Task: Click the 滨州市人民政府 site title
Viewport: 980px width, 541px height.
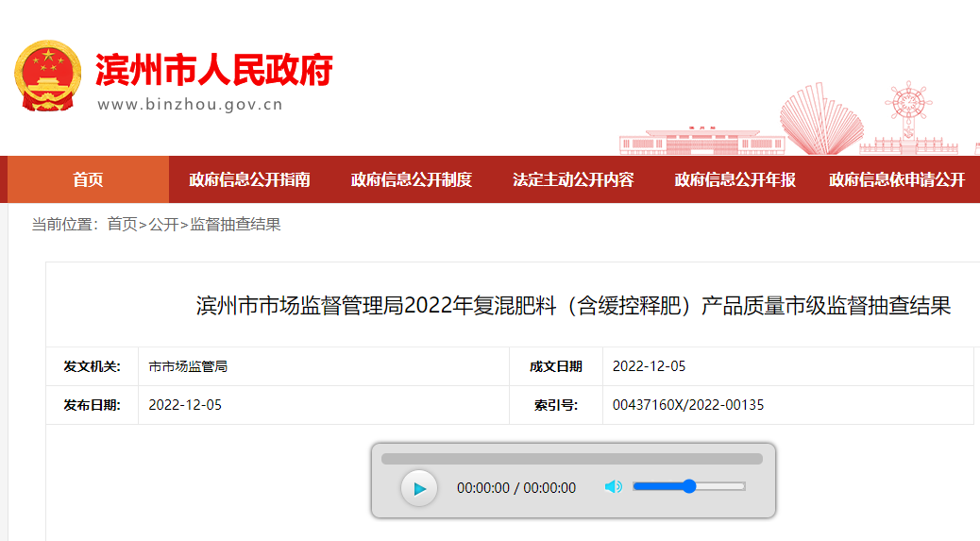Action: [214, 69]
